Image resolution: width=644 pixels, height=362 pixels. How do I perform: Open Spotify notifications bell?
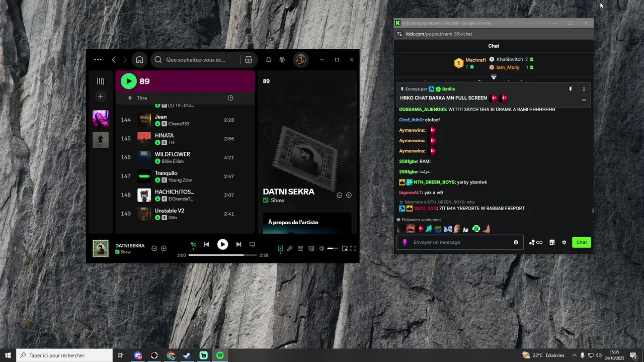pos(269,60)
